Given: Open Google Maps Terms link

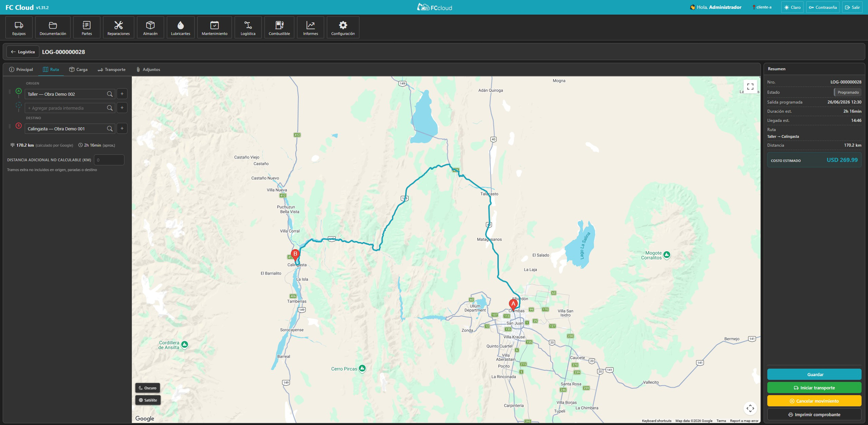Looking at the screenshot, I should [x=721, y=421].
